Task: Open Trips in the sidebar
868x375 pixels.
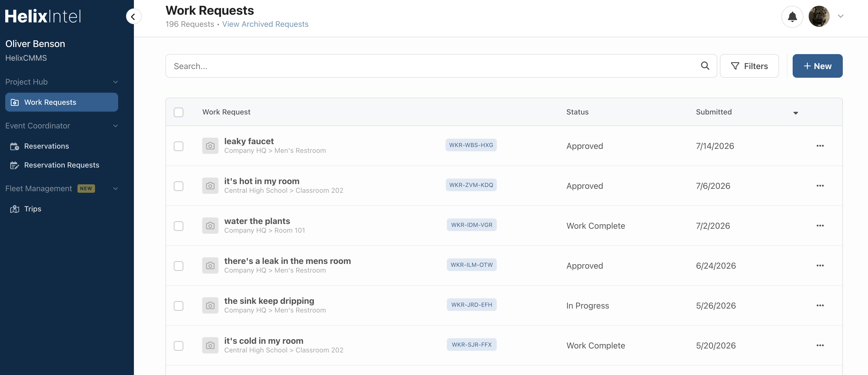Action: click(x=33, y=209)
